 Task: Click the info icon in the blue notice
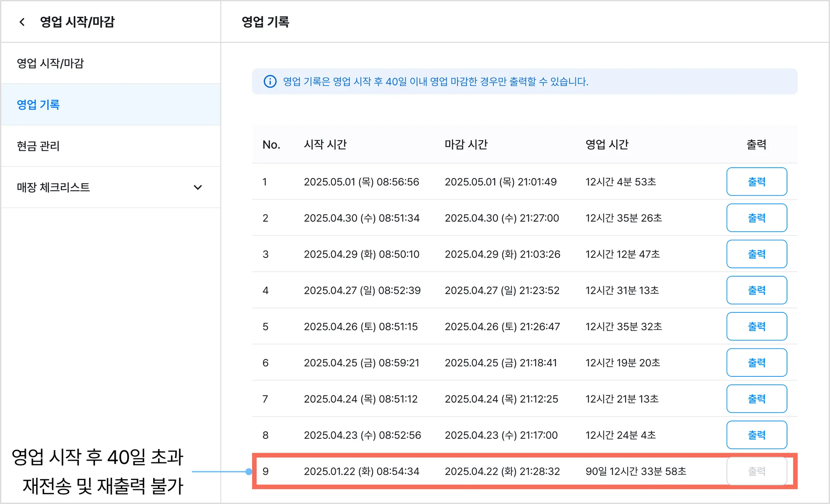270,81
